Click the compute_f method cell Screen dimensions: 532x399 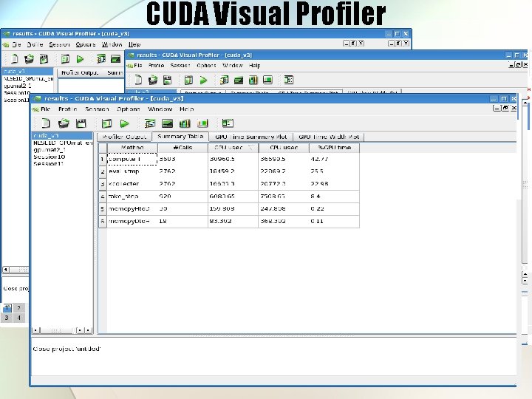pyautogui.click(x=132, y=159)
